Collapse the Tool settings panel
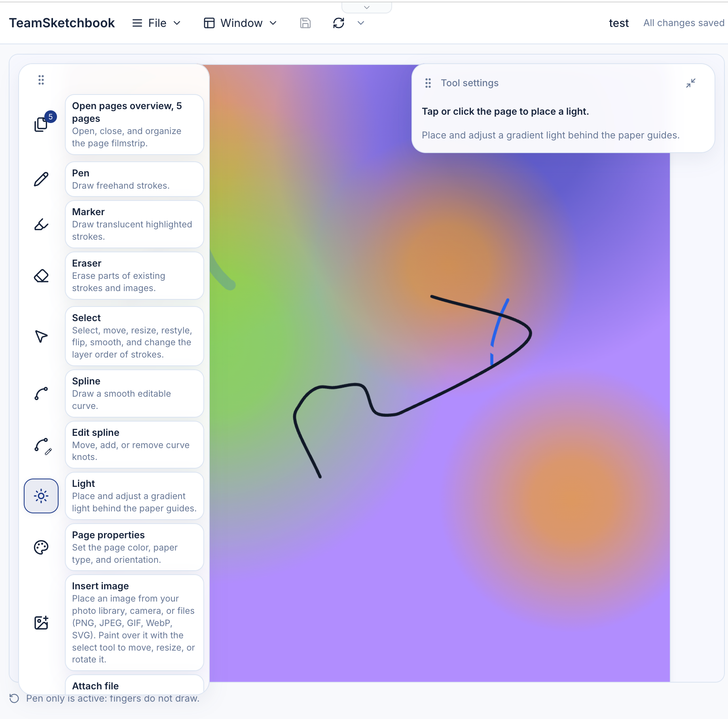Screen dimensions: 728x719 coord(691,83)
